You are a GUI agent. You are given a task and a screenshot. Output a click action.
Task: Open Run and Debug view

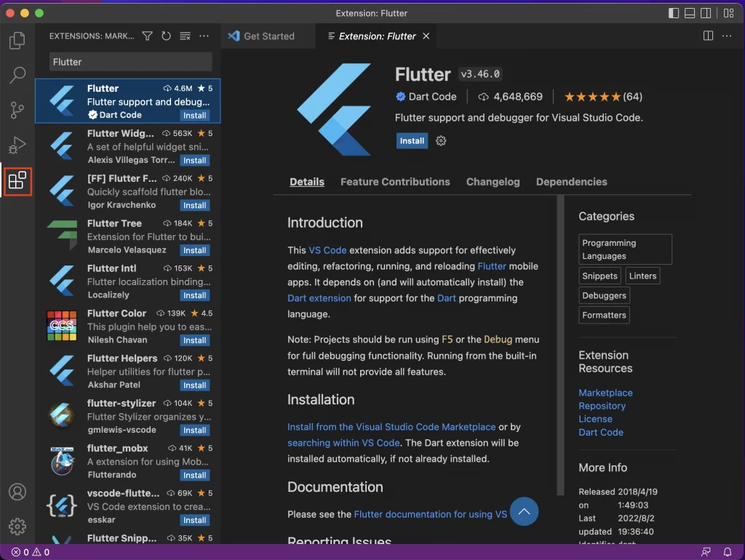(x=17, y=145)
